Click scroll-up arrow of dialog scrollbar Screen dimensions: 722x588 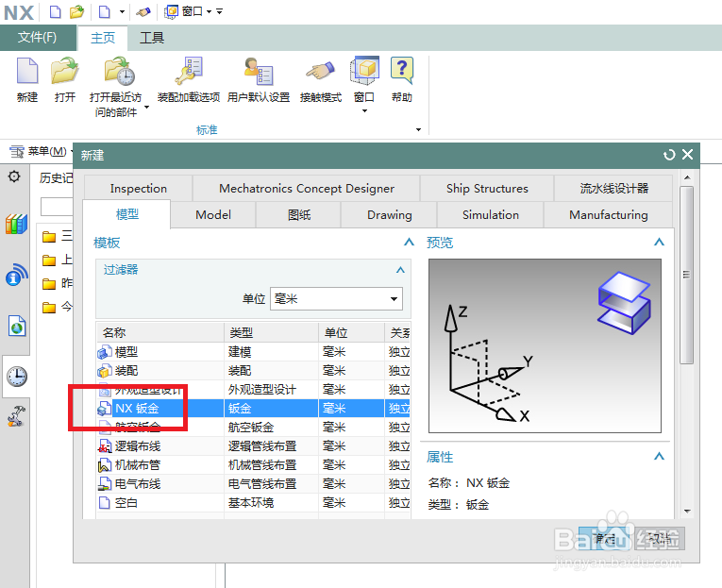(687, 177)
